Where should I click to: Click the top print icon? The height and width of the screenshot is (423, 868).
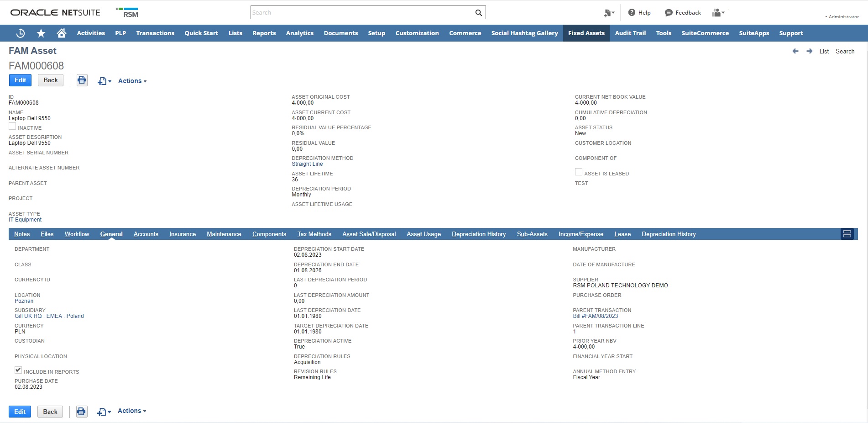click(82, 80)
